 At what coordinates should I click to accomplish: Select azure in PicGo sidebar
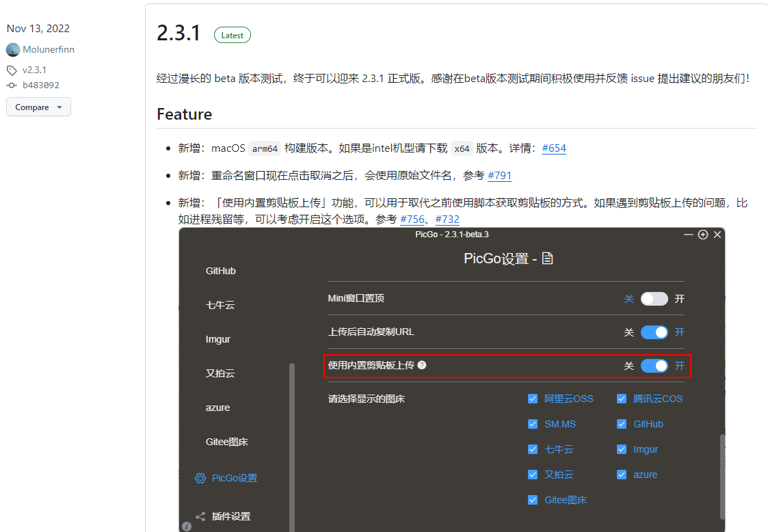pyautogui.click(x=218, y=408)
